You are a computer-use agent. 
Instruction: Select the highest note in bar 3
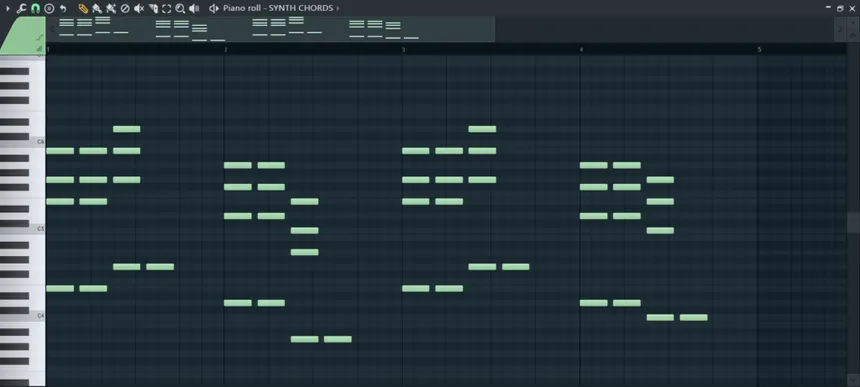tap(483, 129)
